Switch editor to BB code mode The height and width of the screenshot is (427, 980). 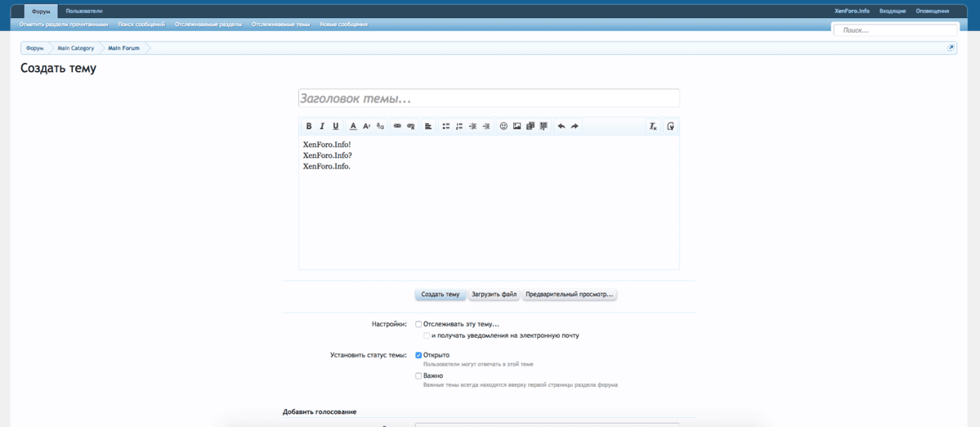(x=670, y=126)
